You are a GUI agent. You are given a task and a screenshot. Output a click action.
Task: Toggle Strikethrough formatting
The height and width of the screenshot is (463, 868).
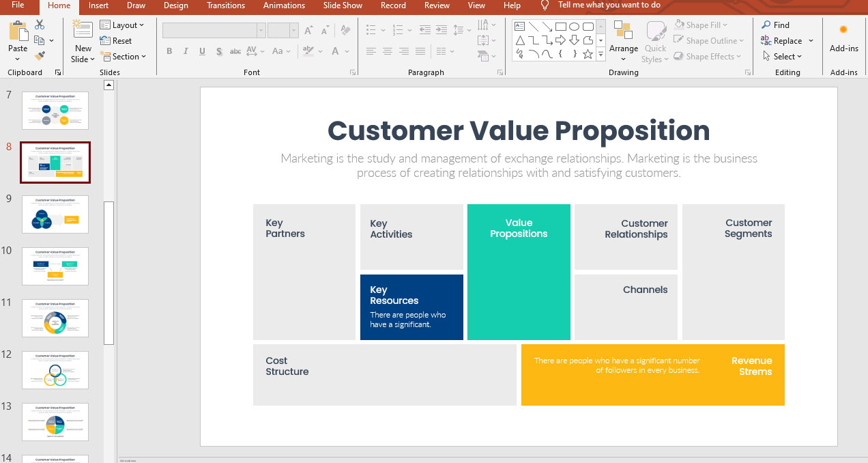(x=235, y=51)
